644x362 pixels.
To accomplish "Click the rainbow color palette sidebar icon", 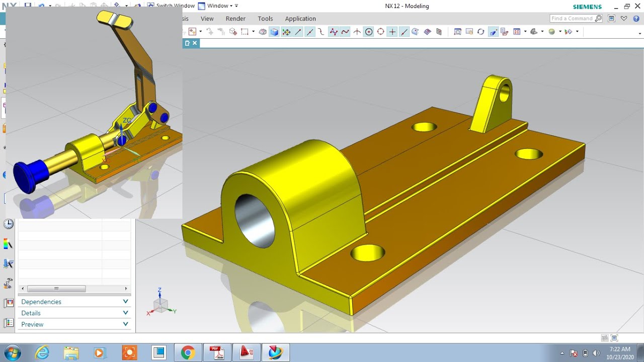I will [x=9, y=244].
